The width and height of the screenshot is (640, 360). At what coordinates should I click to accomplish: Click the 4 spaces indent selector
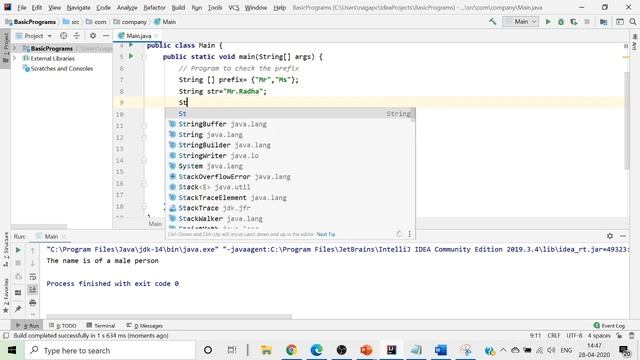pyautogui.click(x=599, y=336)
